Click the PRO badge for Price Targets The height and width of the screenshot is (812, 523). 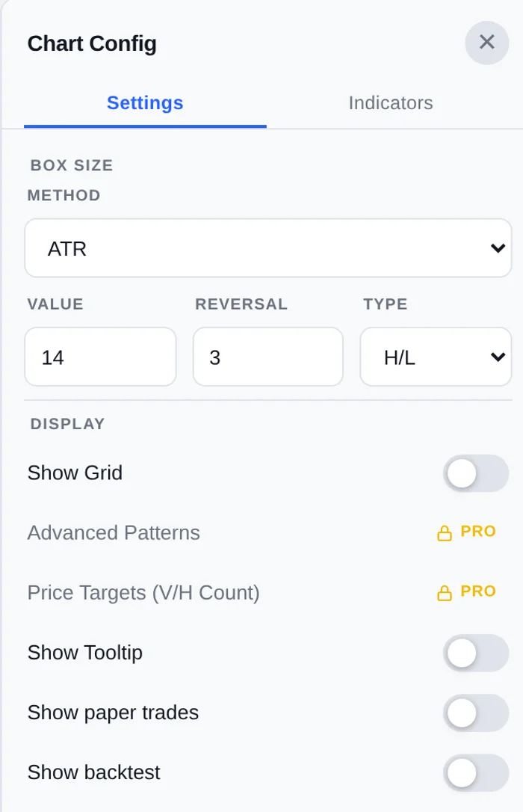[x=478, y=591]
